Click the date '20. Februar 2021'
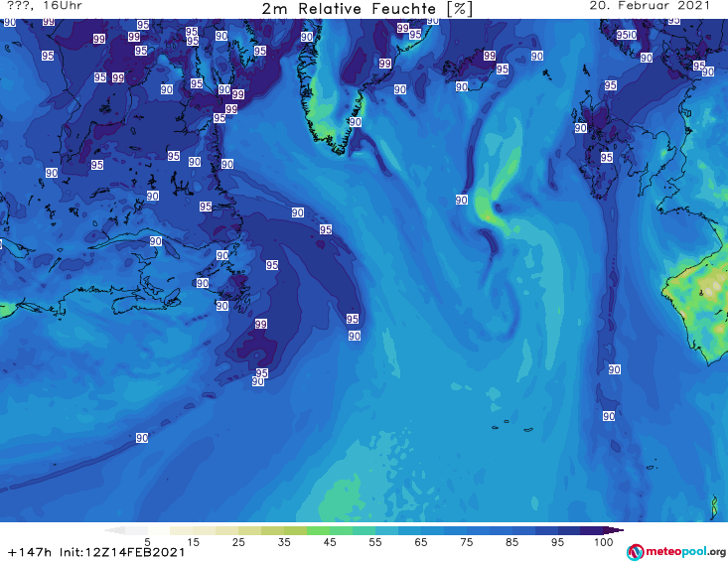This screenshot has width=728, height=562. [650, 6]
